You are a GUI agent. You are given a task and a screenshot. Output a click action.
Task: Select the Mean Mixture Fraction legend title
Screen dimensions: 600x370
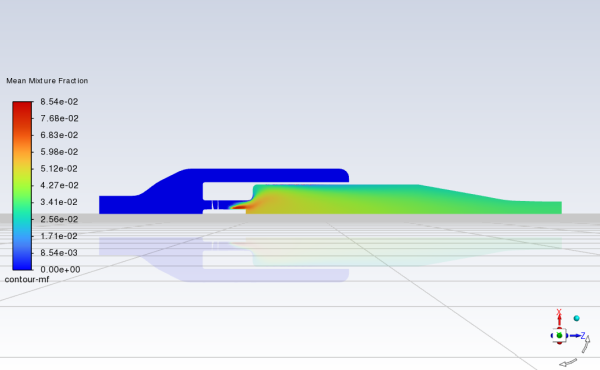[x=47, y=81]
